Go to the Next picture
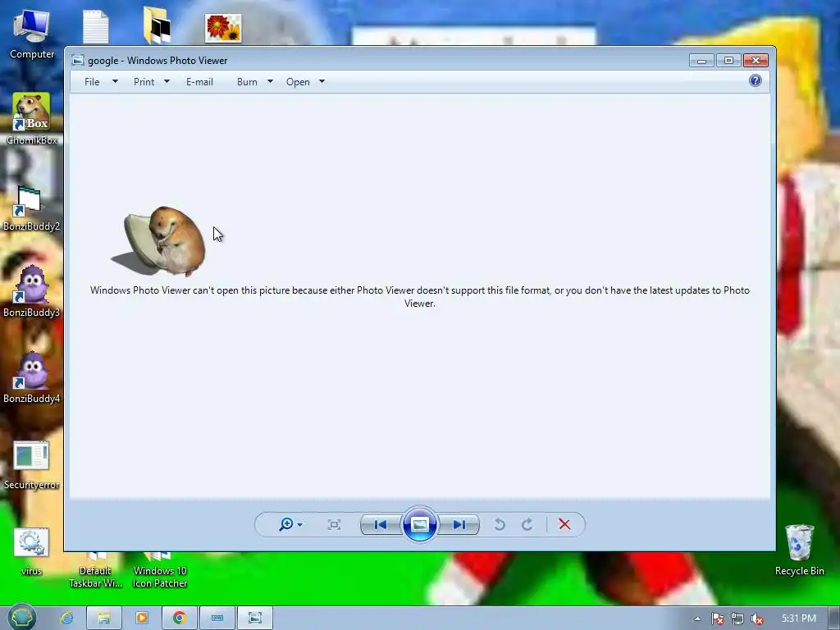This screenshot has width=840, height=630. [459, 524]
